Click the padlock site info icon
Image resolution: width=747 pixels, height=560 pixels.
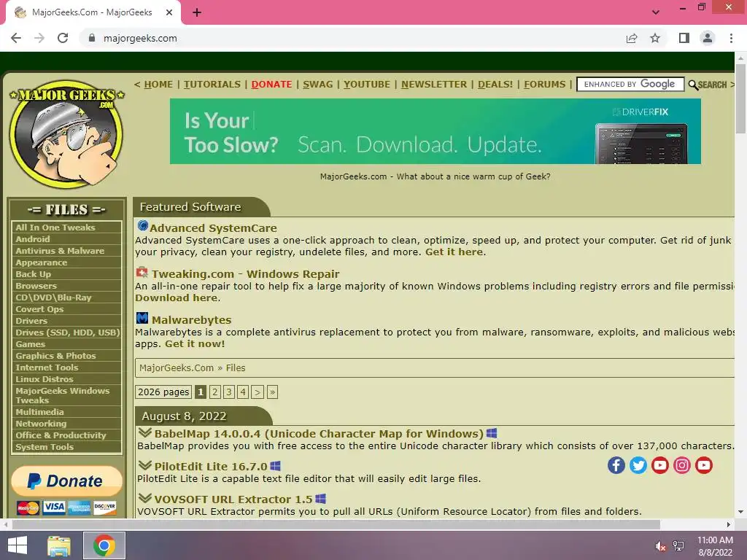point(92,38)
